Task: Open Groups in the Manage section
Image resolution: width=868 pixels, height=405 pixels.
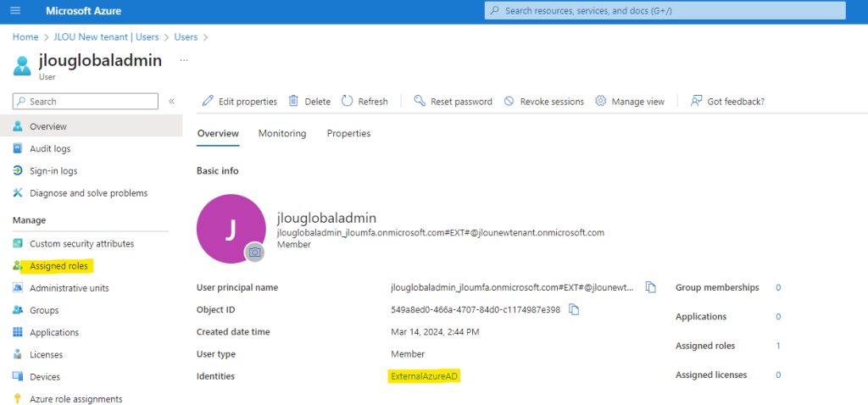Action: point(44,310)
